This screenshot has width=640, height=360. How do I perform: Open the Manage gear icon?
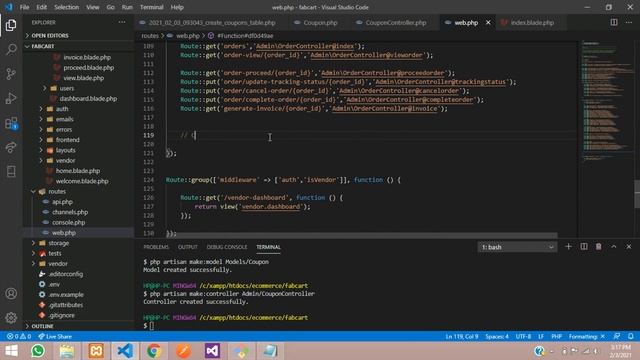tap(11, 318)
